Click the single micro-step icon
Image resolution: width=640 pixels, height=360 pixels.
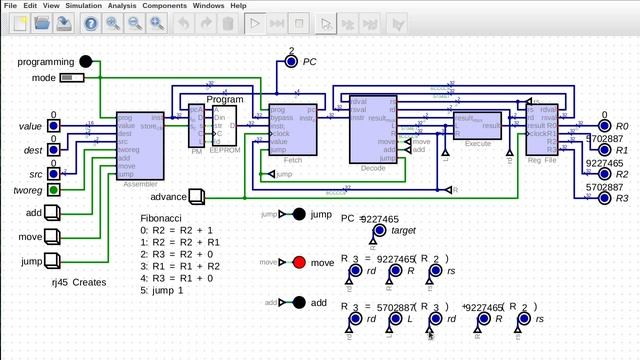348,23
